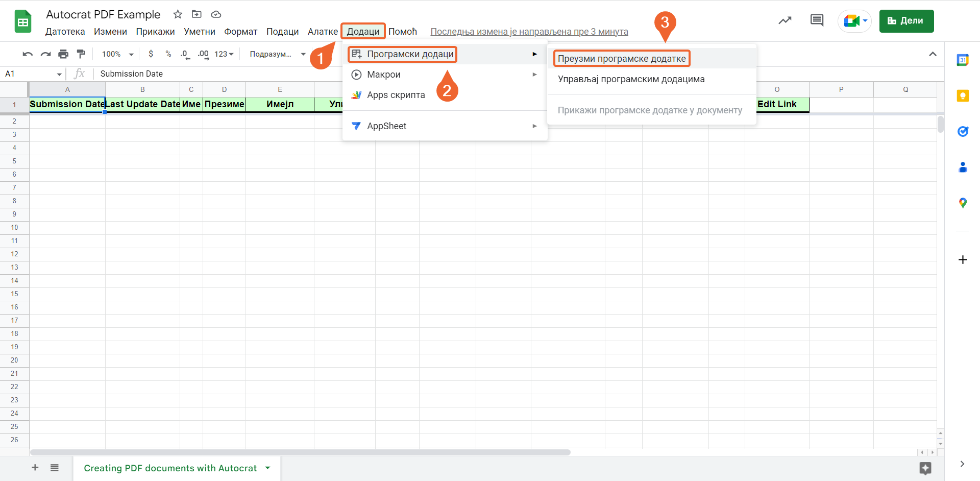
Task: Open the sheet tab options arrow
Action: pyautogui.click(x=267, y=468)
